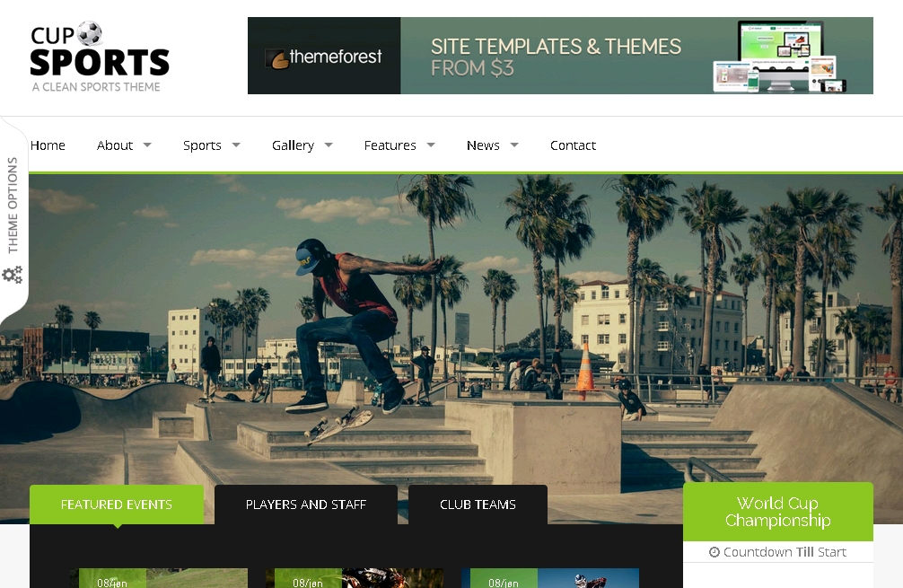Open the first featured event thumbnail
Screen dimensions: 903x588
point(162,578)
